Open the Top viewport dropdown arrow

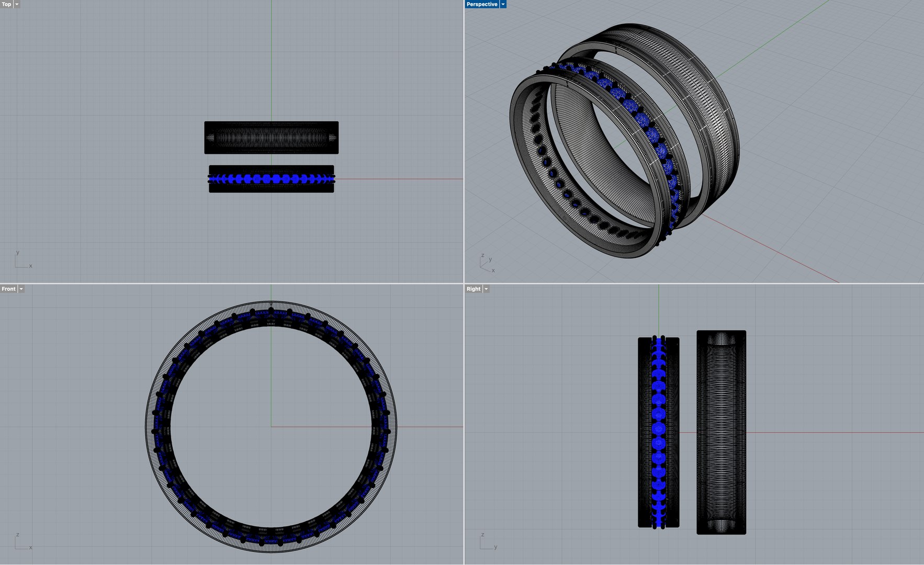[x=17, y=4]
